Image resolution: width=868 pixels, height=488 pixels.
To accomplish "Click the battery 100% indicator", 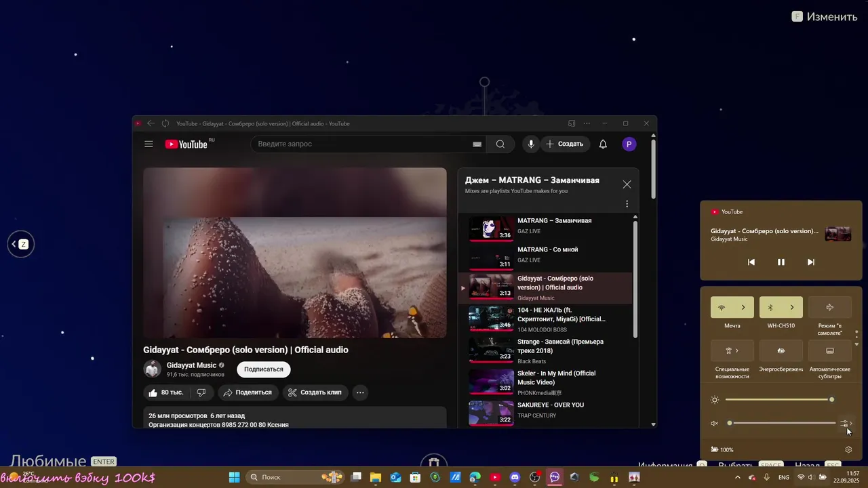I will click(x=722, y=449).
